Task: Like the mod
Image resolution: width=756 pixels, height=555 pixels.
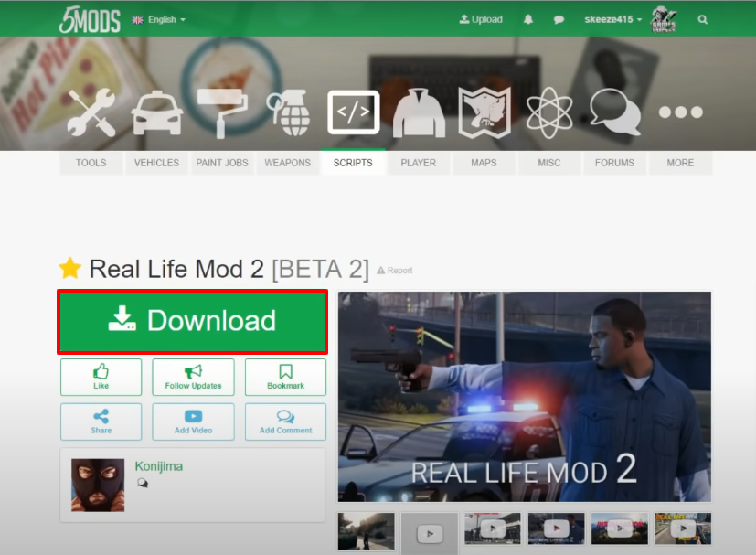Action: click(101, 377)
